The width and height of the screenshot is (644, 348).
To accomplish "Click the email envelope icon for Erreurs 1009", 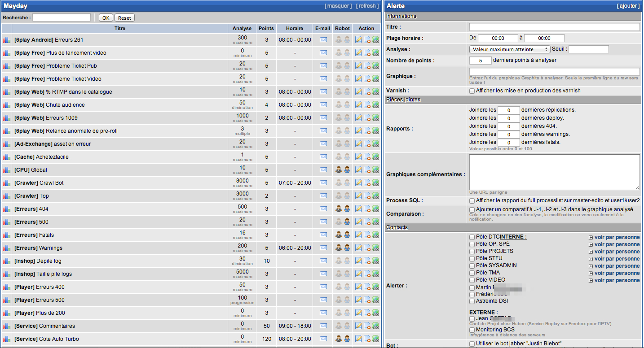I will [x=323, y=118].
